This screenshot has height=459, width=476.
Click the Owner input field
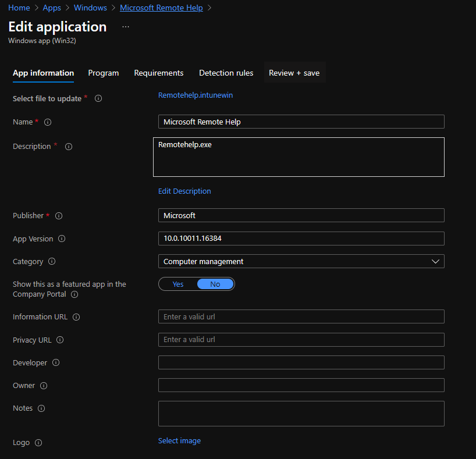click(x=301, y=385)
